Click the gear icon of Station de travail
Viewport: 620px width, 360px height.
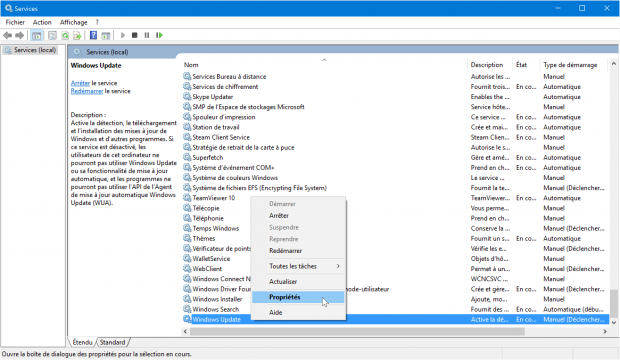tap(187, 127)
